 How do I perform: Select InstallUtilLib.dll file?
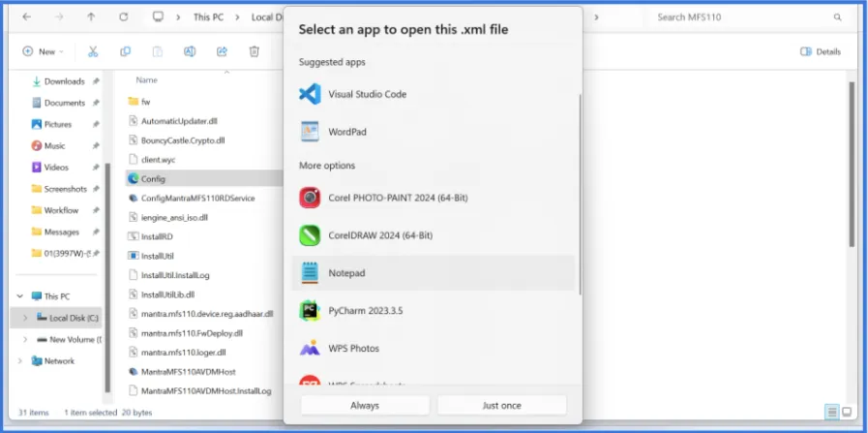coord(167,294)
